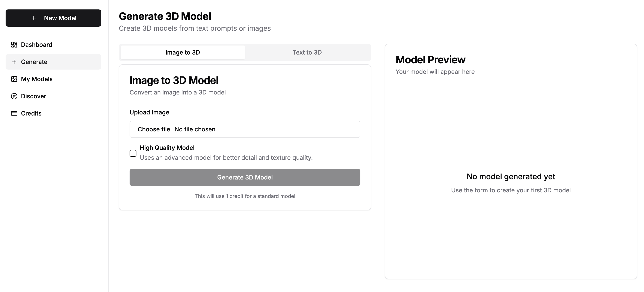The image size is (644, 292).
Task: Switch to the Text to 3D tab
Action: point(307,52)
